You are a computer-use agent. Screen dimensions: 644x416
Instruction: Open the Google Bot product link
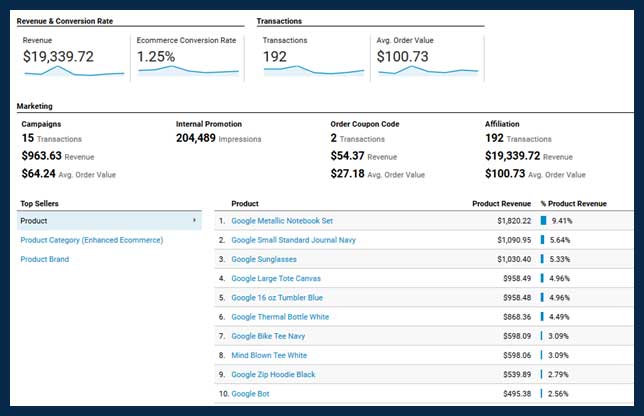click(250, 394)
